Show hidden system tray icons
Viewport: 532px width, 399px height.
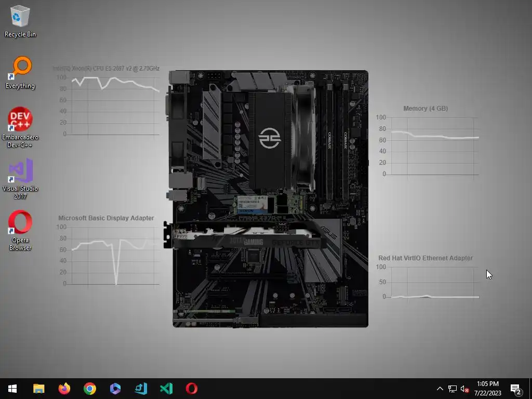tap(440, 389)
